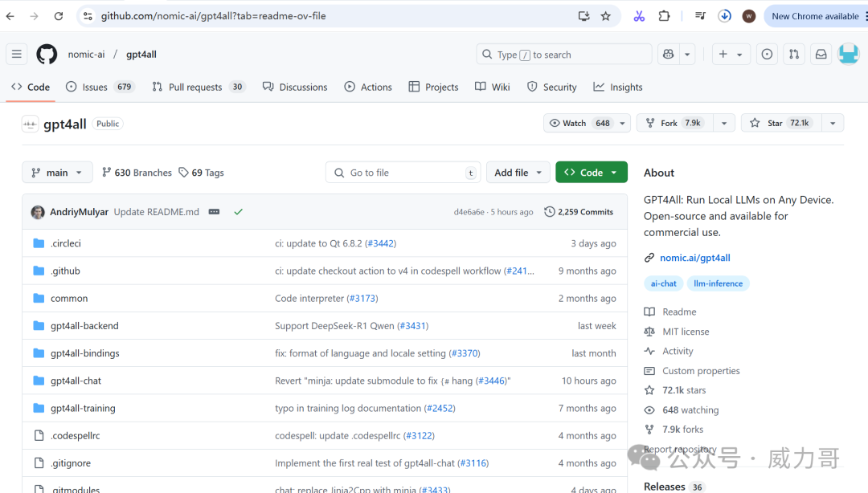This screenshot has height=493, width=868.
Task: Open Chrome extensions puzzle icon
Action: [664, 16]
